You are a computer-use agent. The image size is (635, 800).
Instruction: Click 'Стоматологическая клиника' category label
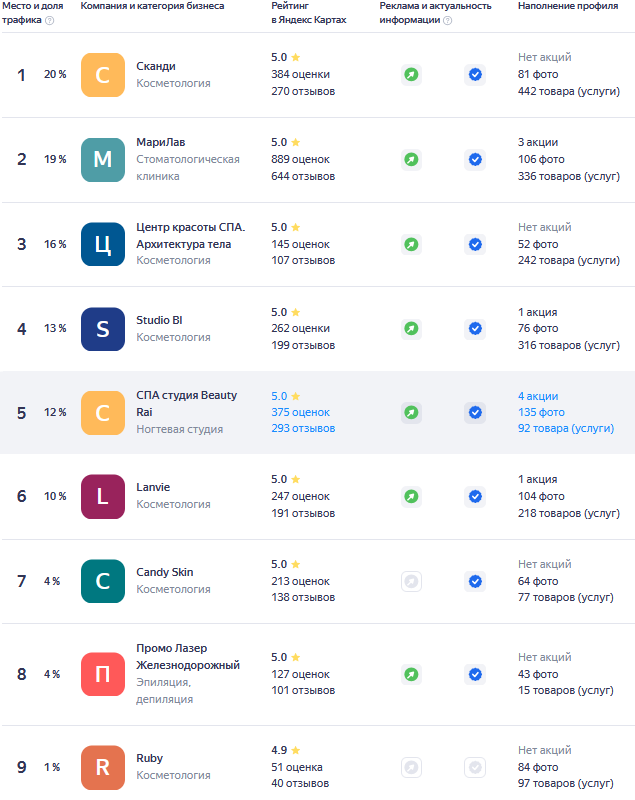point(188,168)
